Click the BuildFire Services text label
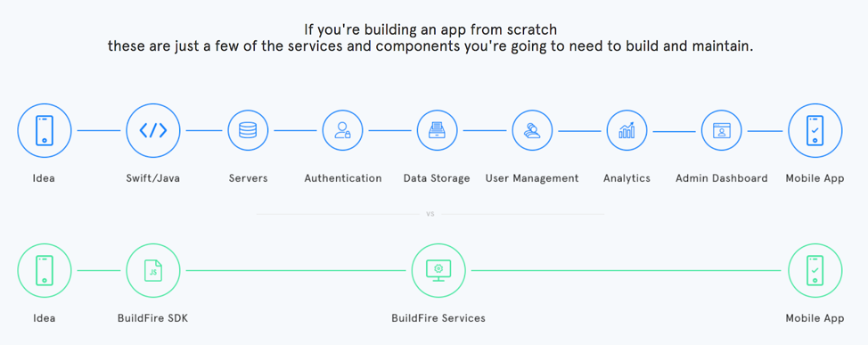 pos(438,318)
